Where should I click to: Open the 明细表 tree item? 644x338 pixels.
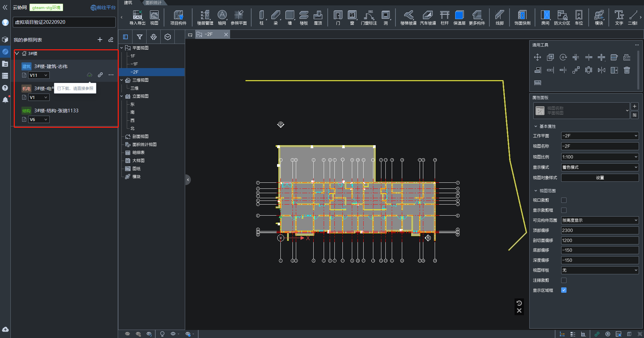point(138,153)
